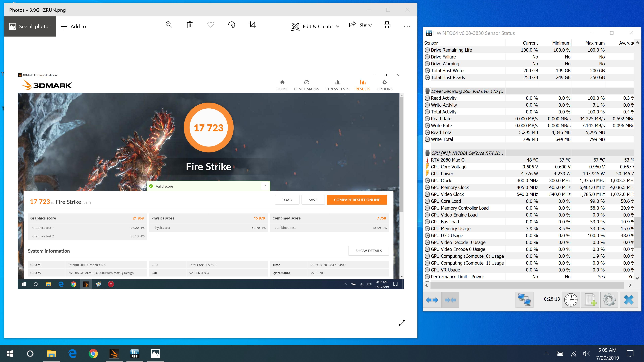Rotate the photo using the rotate icon
Screen dimensions: 644x362
click(231, 25)
